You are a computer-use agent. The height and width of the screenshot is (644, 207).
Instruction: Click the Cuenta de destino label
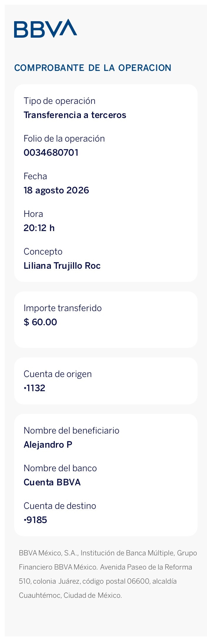click(60, 506)
